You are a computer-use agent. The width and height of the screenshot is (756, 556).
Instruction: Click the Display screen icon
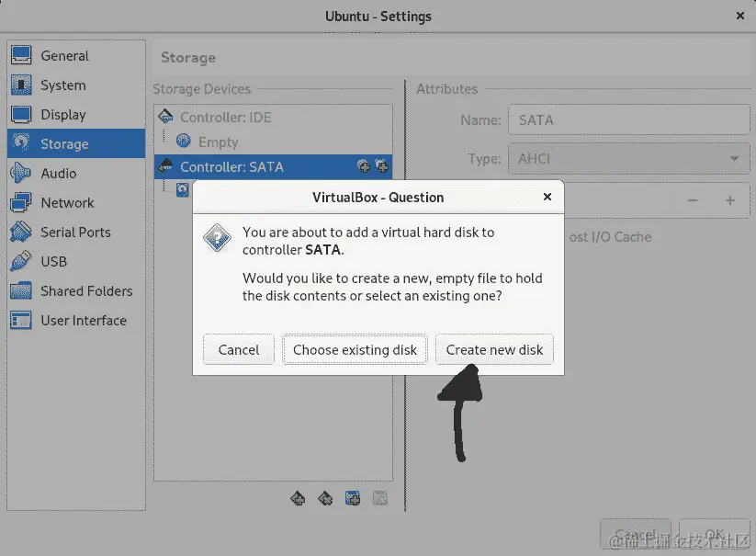(x=21, y=114)
